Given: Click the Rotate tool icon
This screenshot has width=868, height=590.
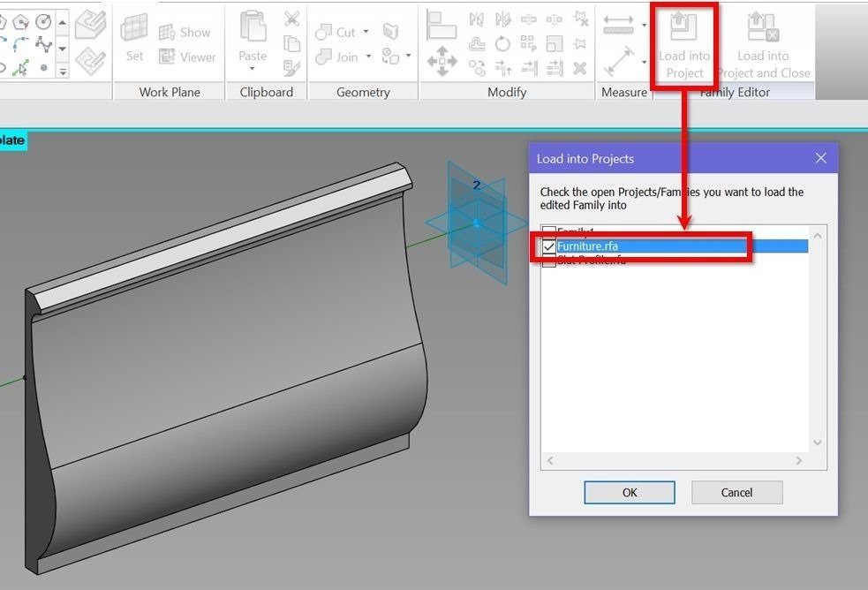Looking at the screenshot, I should click(x=502, y=43).
